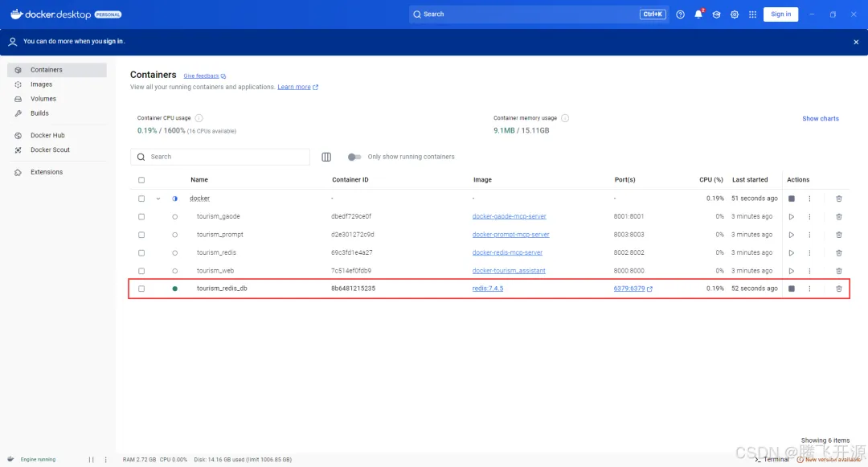Open docker-tourism_assistant image link

pyautogui.click(x=509, y=271)
